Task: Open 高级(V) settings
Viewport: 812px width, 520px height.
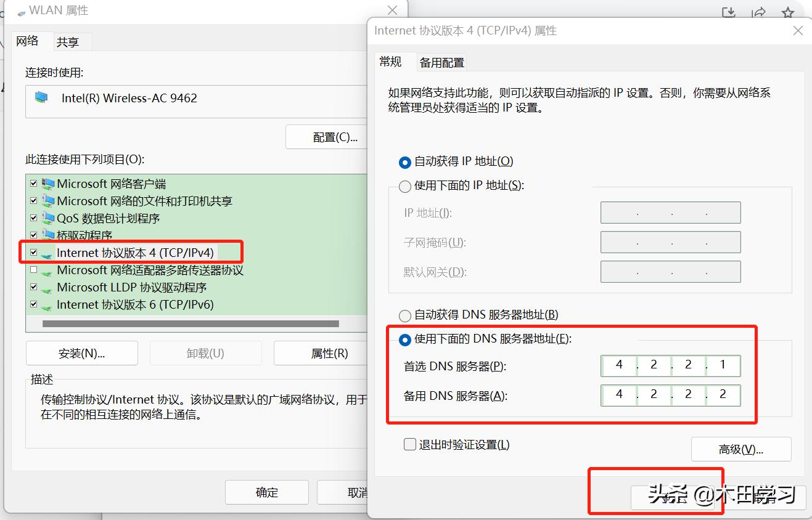Action: (x=741, y=449)
